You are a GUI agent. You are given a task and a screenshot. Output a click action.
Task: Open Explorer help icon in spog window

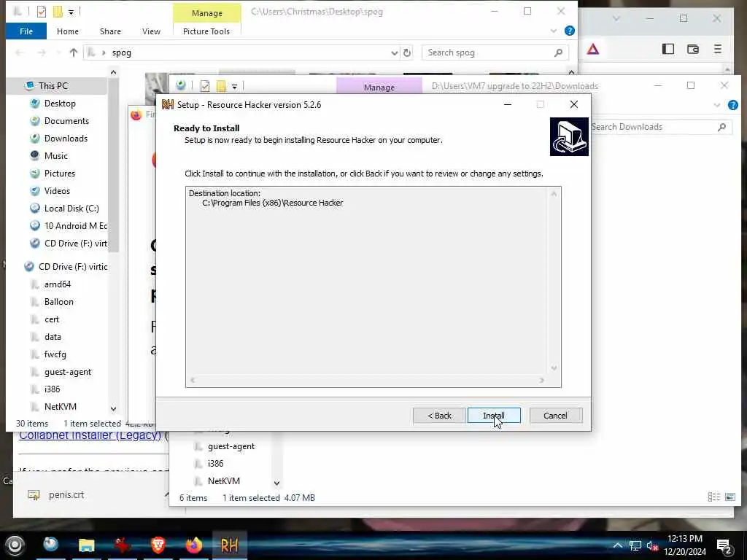[x=569, y=31]
